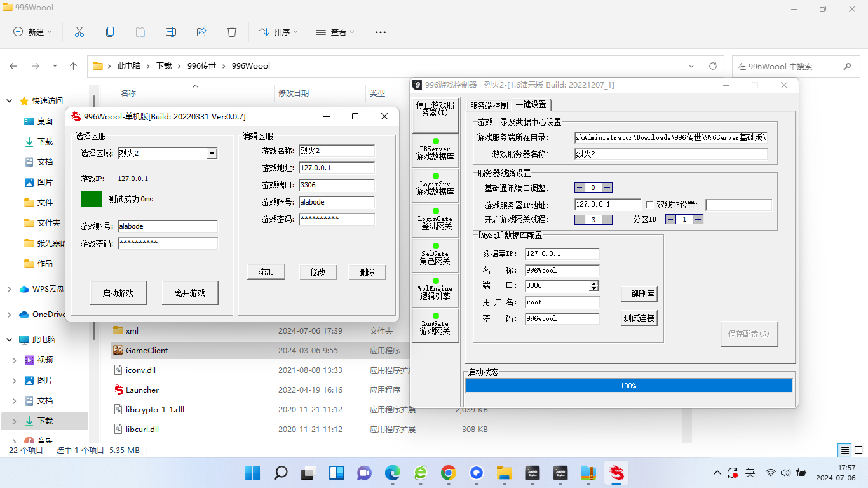Click the Copy icon in Explorer toolbar
868x488 pixels.
coord(110,32)
